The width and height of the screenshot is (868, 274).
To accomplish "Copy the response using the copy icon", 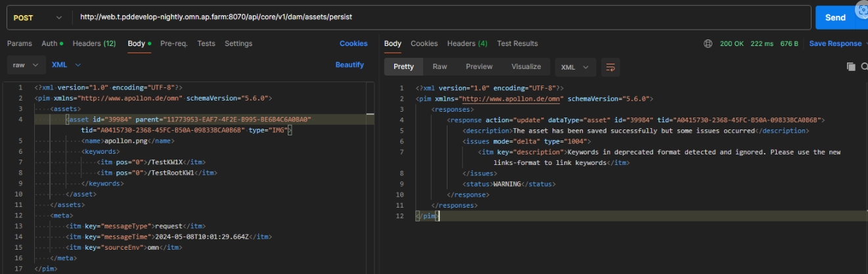I will tap(851, 67).
